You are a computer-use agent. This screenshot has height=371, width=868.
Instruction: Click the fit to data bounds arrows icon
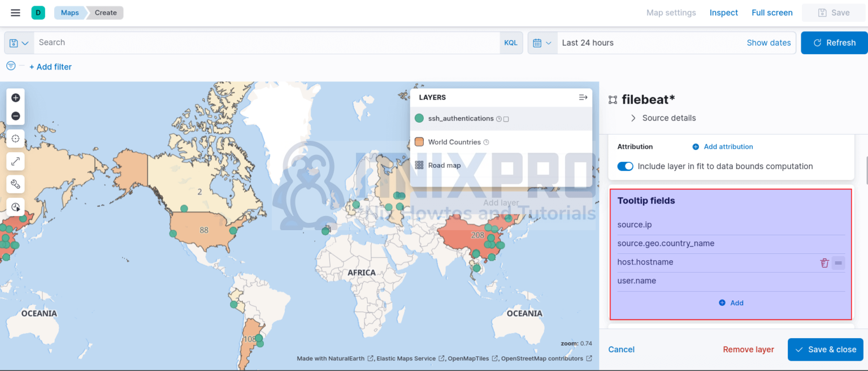(x=15, y=161)
